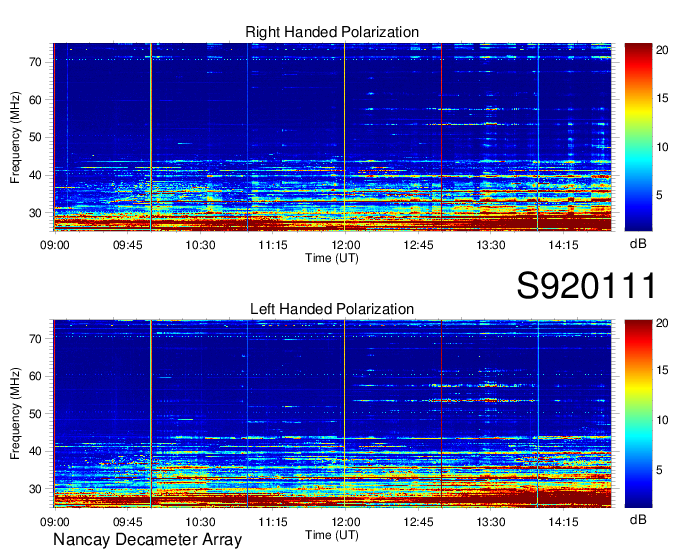Click the bottom plot's dB color bar
Viewport: 680px width, 552px height.
coord(638,413)
